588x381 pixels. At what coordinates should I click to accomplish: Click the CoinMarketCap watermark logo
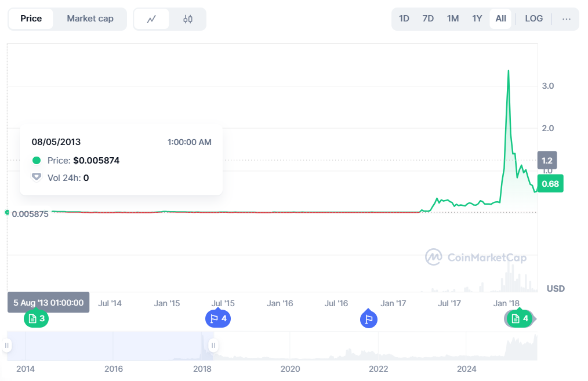476,257
